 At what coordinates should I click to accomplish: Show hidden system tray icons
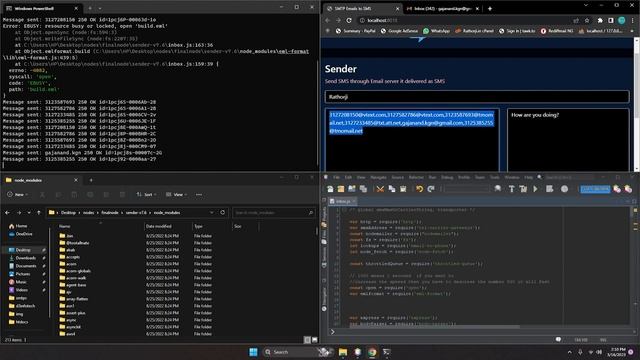[x=569, y=352]
